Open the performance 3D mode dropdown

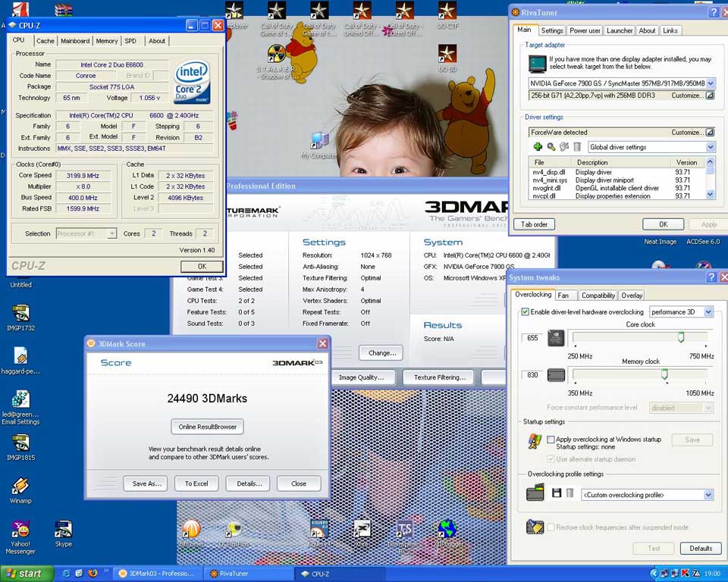708,312
